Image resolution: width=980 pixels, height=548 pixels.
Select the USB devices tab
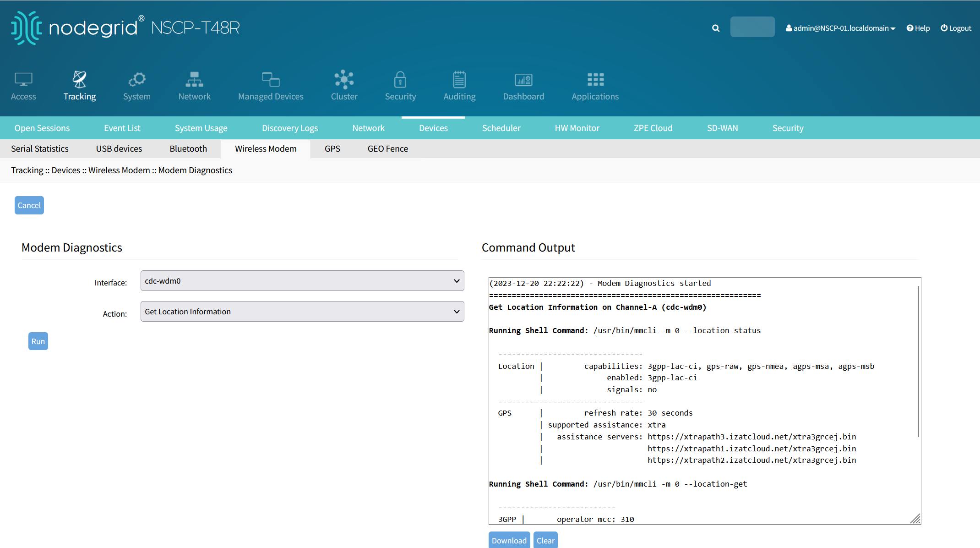tap(119, 149)
